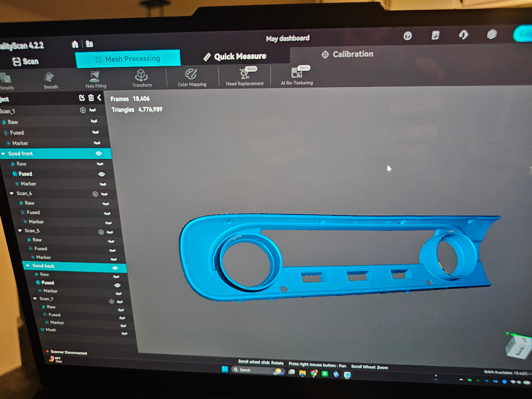Select the Mesh Processing tab
This screenshot has width=532, height=399.
(128, 59)
